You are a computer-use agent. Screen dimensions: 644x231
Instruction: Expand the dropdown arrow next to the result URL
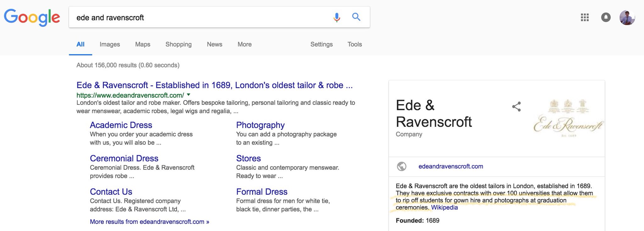click(188, 95)
